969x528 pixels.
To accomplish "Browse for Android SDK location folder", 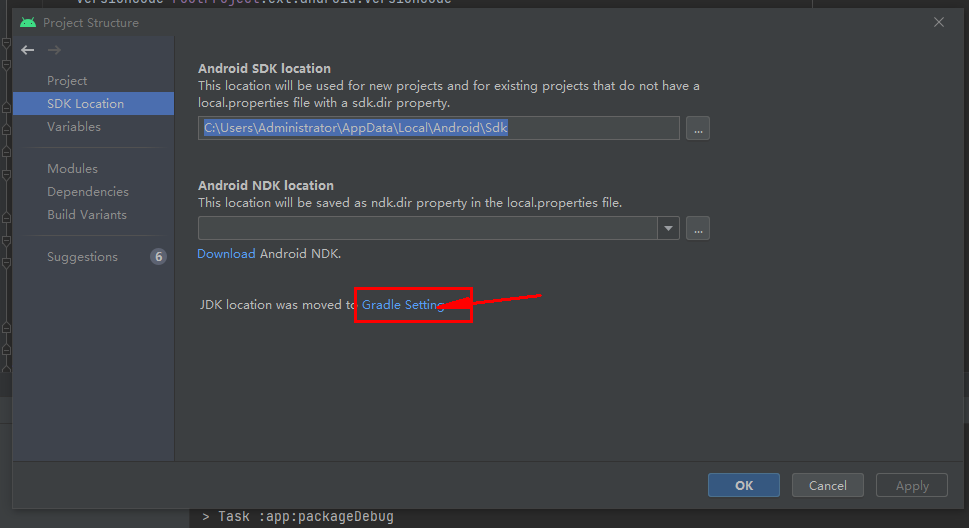I will pyautogui.click(x=698, y=128).
